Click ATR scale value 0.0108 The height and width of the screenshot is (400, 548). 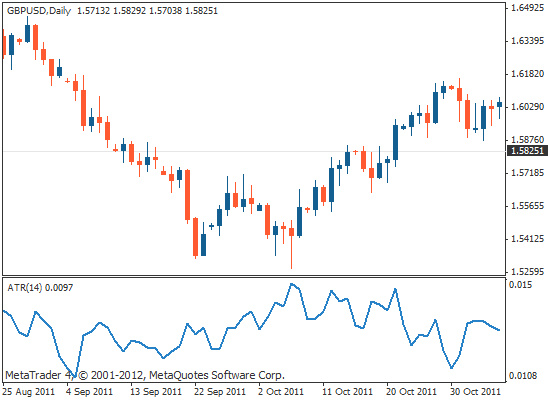523,376
